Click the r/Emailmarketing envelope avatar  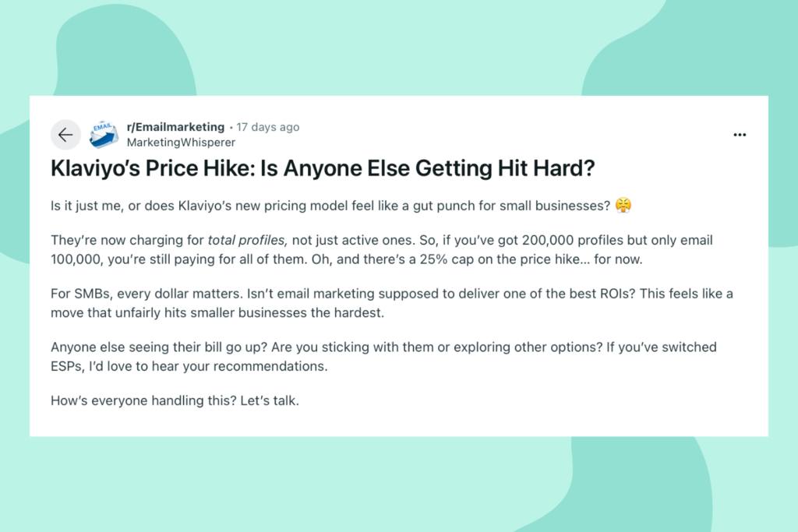click(104, 135)
